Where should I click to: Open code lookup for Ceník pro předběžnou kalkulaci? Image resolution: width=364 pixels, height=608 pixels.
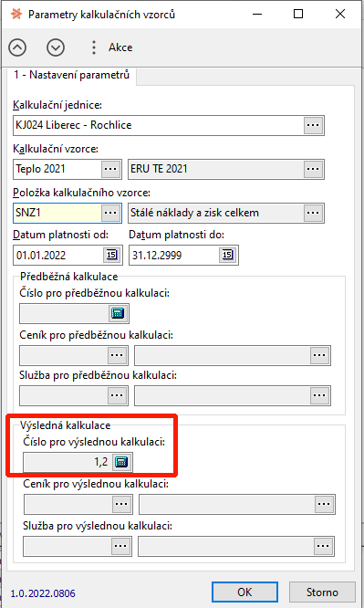click(118, 355)
